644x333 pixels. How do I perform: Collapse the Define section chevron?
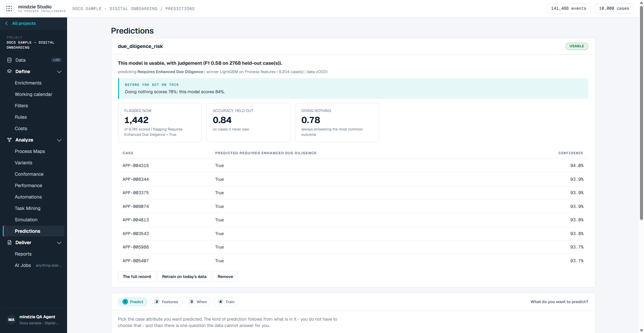click(59, 72)
